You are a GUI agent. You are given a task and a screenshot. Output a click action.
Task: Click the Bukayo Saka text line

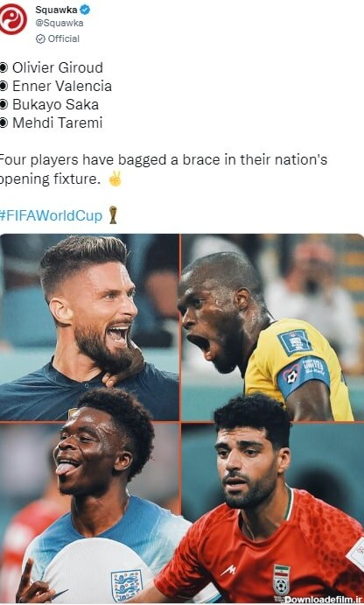(x=55, y=104)
